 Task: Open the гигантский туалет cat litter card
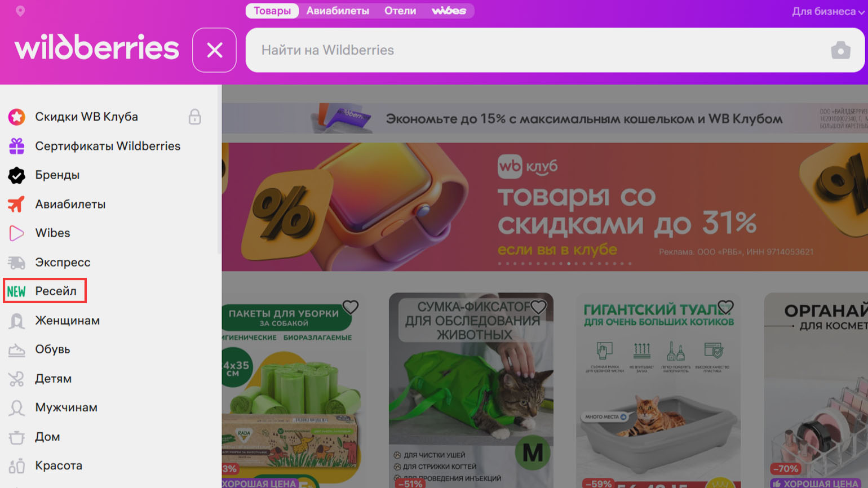point(658,390)
